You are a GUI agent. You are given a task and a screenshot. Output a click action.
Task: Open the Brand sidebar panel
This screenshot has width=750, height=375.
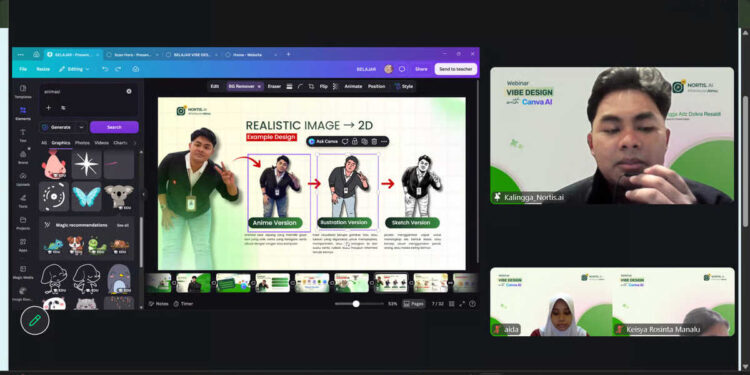pos(22,157)
